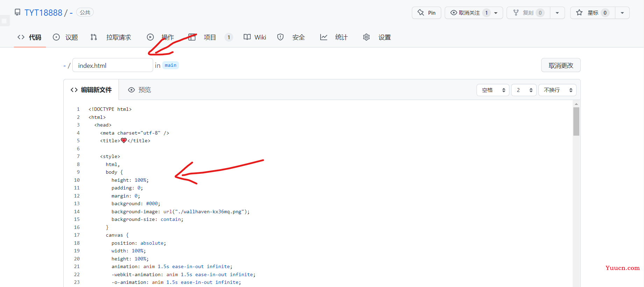Click the scrollbar up arrow

click(x=576, y=104)
